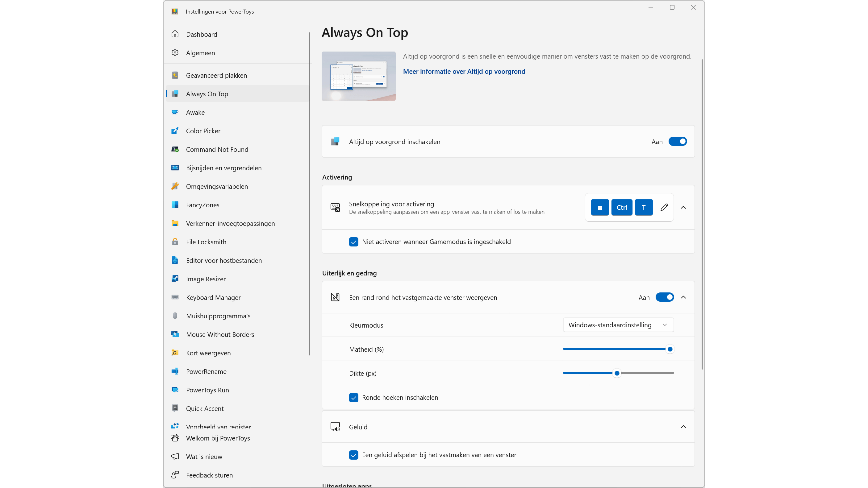Click the File Locksmith padlock icon
This screenshot has width=868, height=488.
click(x=175, y=242)
